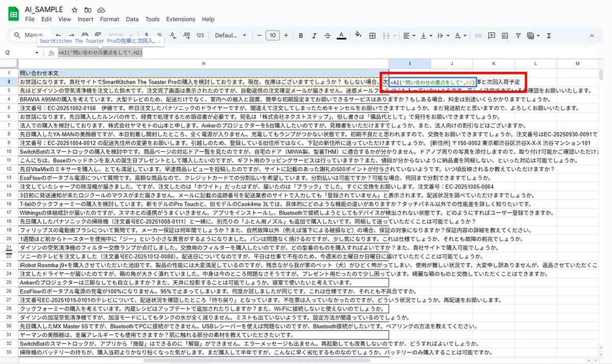This screenshot has height=364, width=612.
Task: Apply currency format with dollar icon
Action: [x=147, y=36]
